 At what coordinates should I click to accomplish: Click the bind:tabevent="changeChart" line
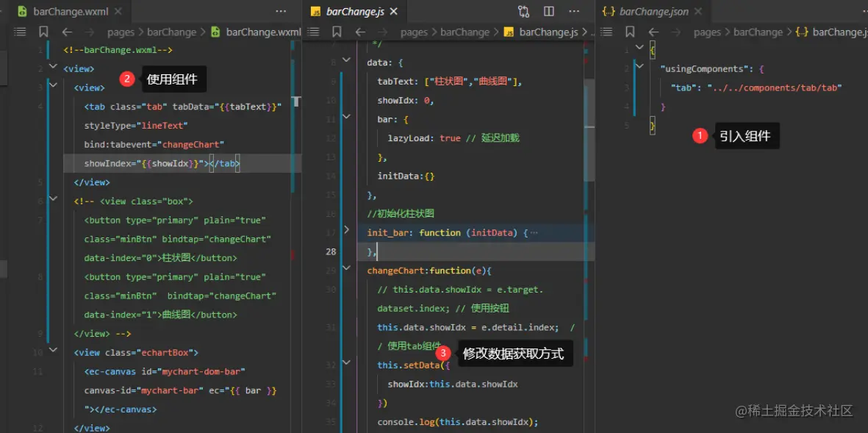click(154, 145)
